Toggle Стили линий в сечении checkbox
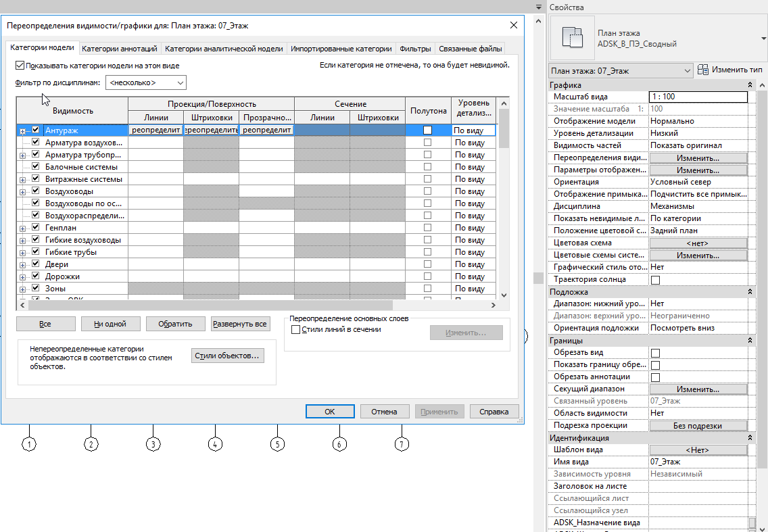Viewport: 768px width, 532px height. [295, 330]
